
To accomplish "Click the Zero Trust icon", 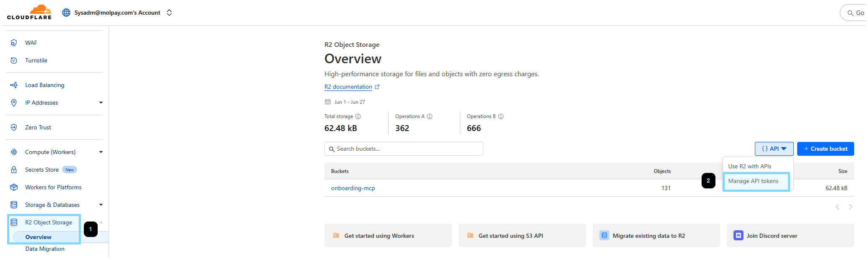I will click(x=14, y=127).
